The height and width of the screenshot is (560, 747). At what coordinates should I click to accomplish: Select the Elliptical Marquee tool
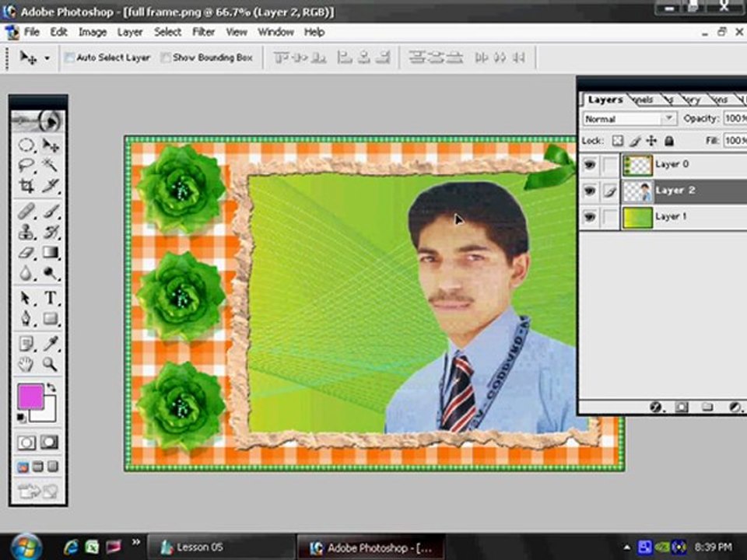pos(26,145)
